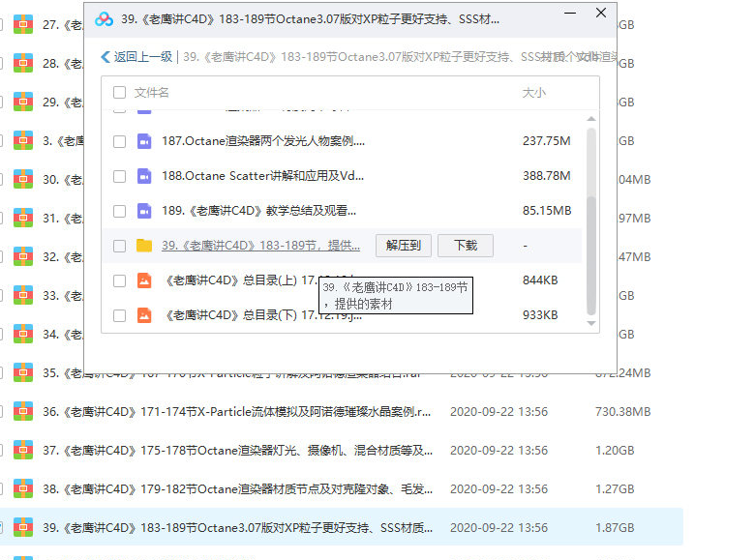Click the archive icon of row 33
The image size is (755, 560).
(x=23, y=295)
